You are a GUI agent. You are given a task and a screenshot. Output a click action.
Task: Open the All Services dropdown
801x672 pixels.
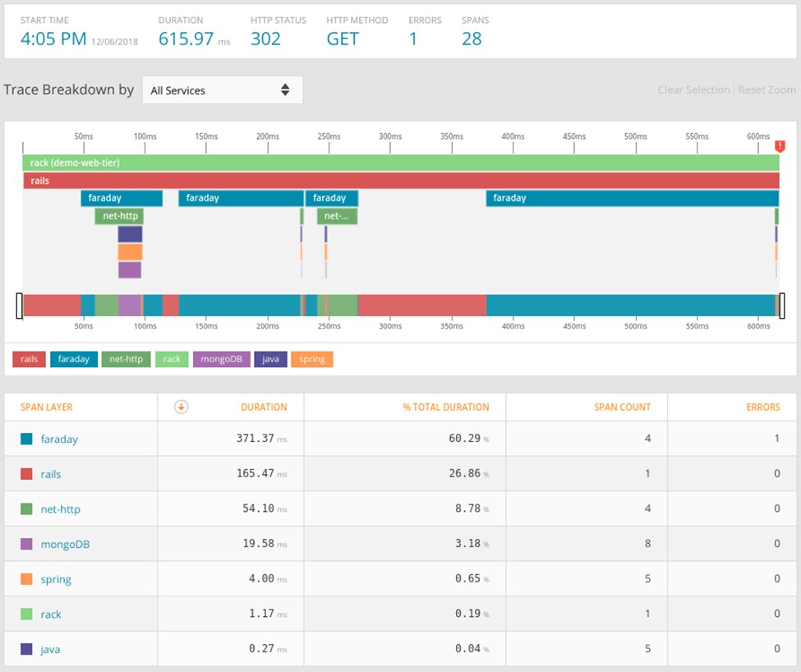(x=222, y=90)
